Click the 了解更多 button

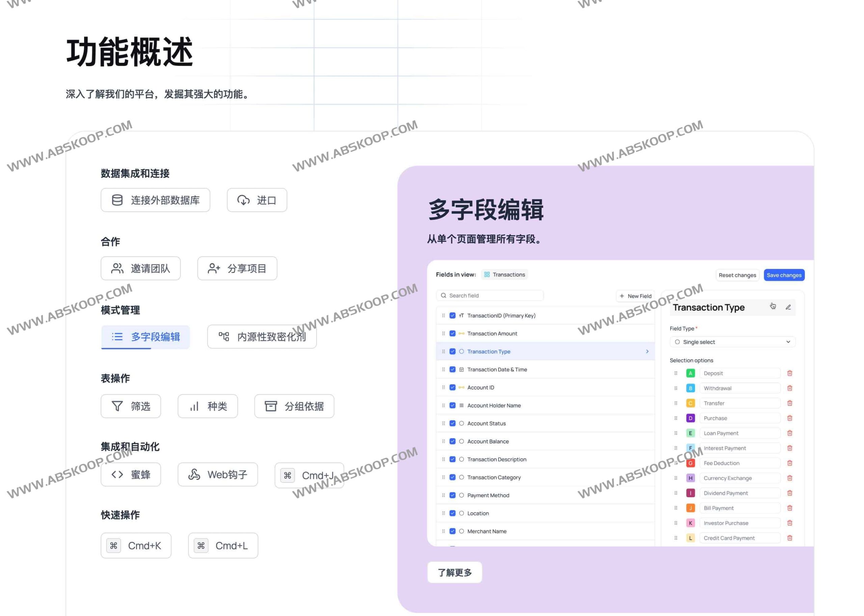[455, 572]
